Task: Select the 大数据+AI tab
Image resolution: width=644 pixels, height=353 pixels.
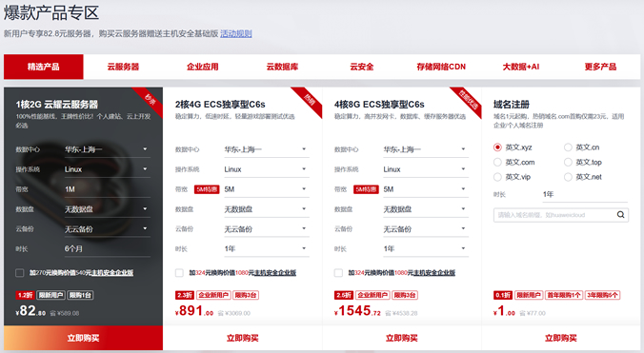Action: (x=521, y=67)
